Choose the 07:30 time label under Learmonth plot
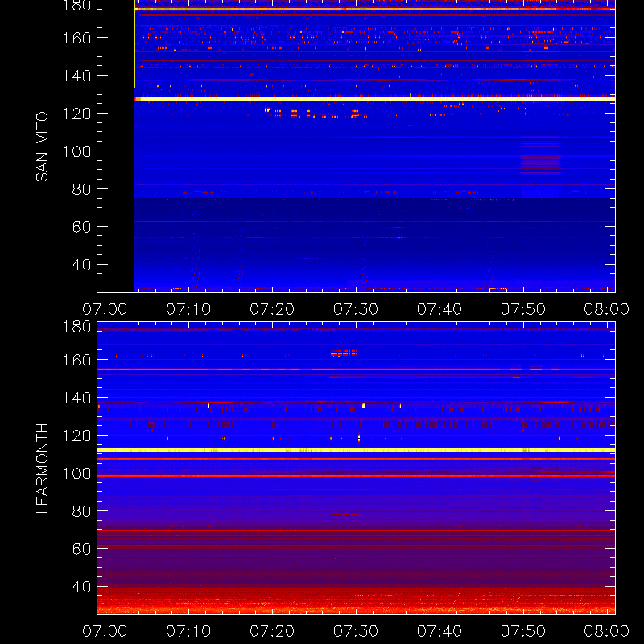The width and height of the screenshot is (644, 644). (x=356, y=631)
